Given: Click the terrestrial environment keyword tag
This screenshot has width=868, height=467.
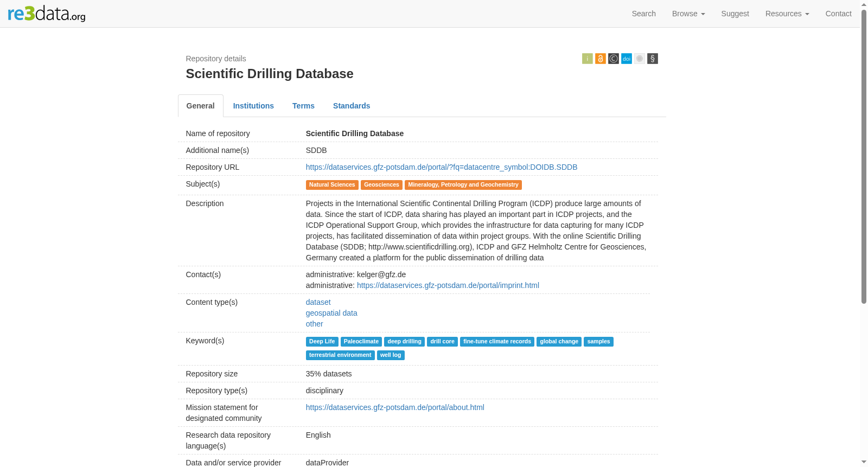Looking at the screenshot, I should pos(340,355).
